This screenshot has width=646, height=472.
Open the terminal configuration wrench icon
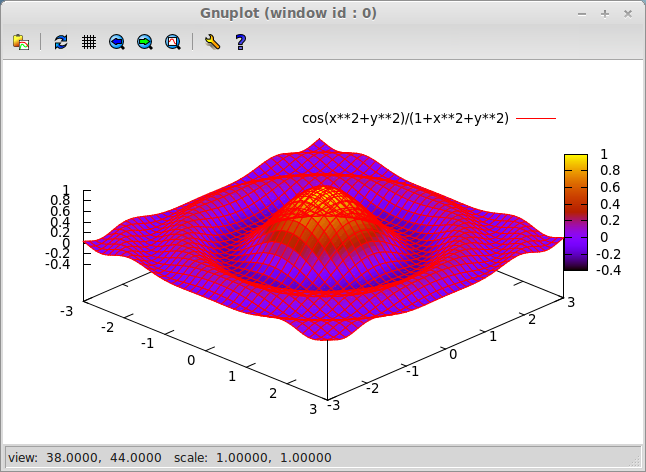coord(211,42)
